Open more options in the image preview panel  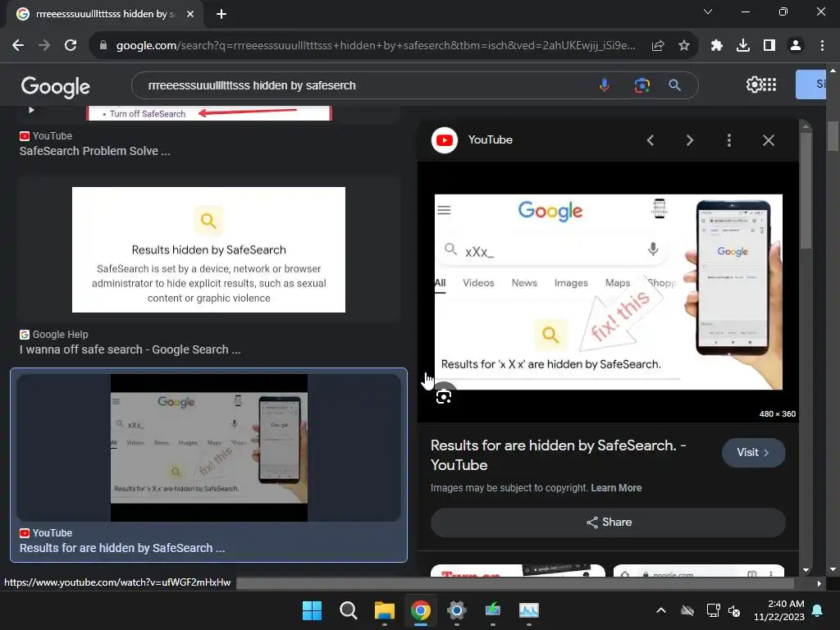(728, 140)
